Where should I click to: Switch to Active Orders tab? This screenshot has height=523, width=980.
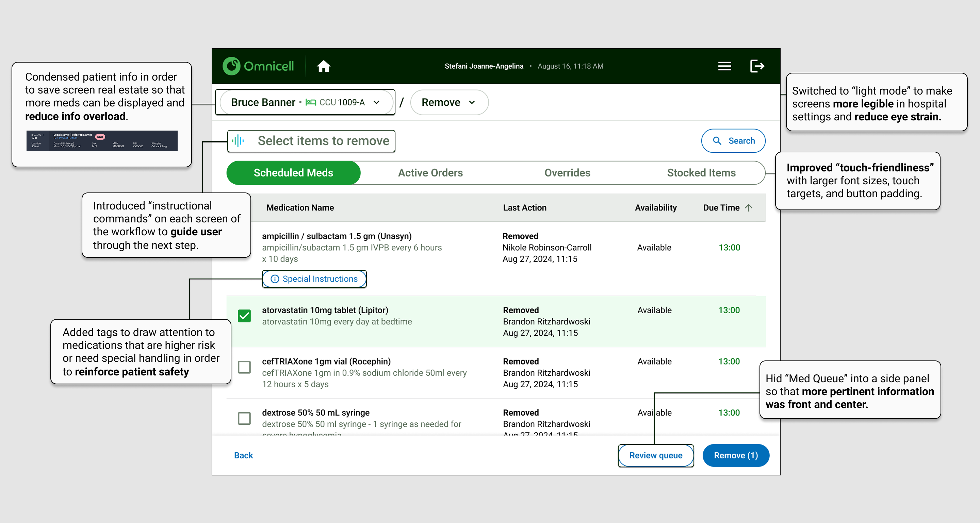[x=430, y=173]
